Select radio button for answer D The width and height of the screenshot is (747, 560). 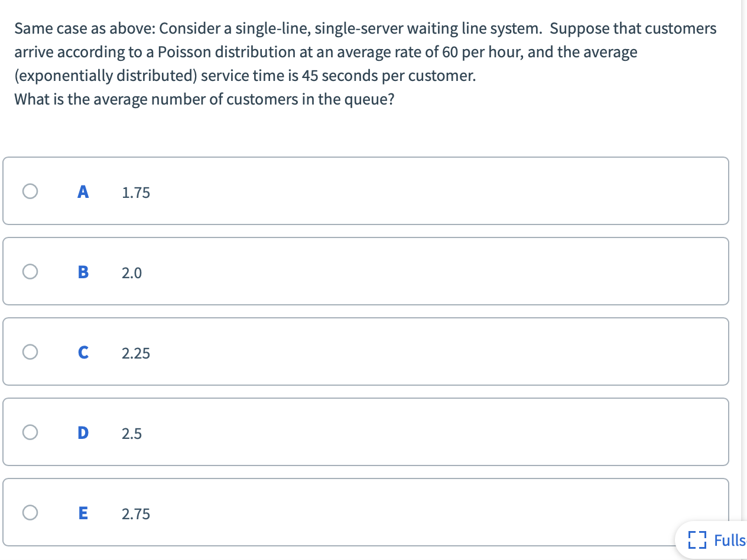point(30,432)
